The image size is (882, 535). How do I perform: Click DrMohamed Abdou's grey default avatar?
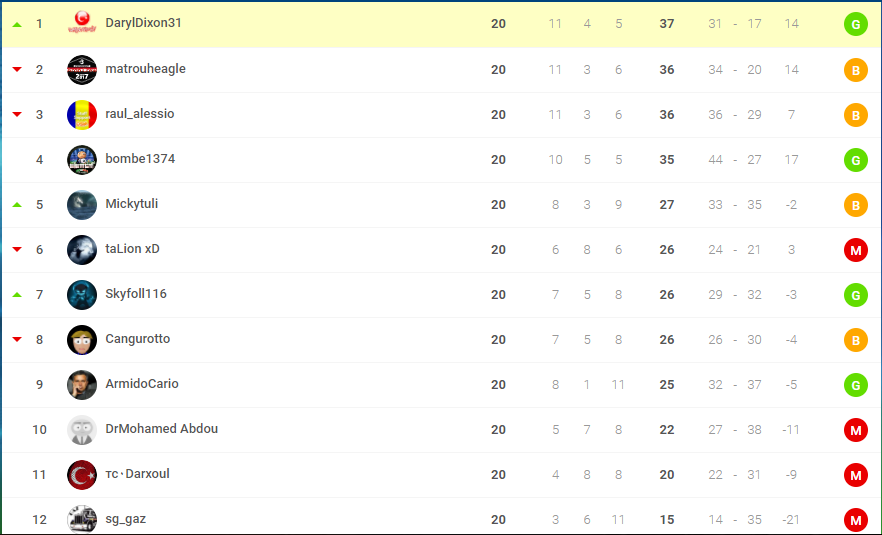[82, 430]
